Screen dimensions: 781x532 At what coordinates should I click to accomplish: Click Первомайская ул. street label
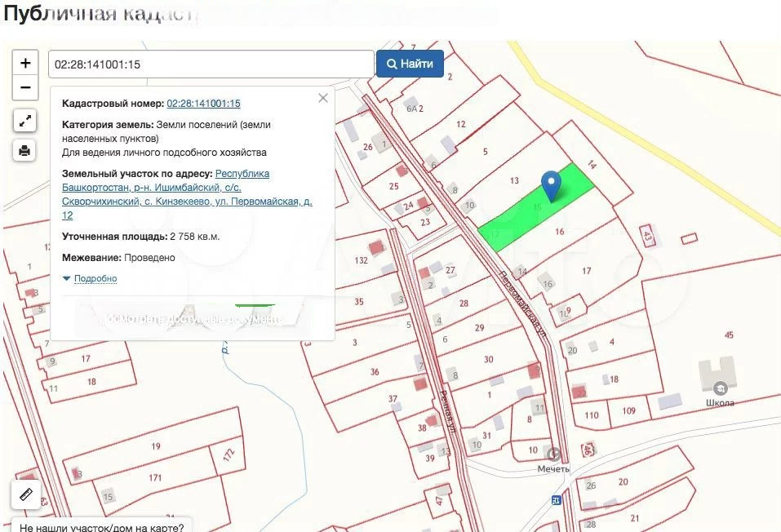[523, 304]
